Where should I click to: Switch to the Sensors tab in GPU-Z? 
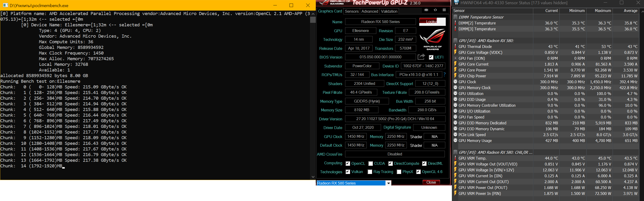352,11
